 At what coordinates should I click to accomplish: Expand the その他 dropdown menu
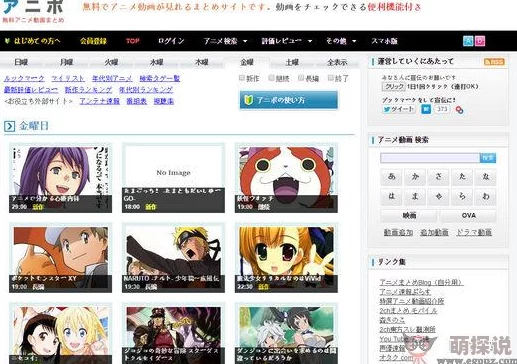(341, 41)
